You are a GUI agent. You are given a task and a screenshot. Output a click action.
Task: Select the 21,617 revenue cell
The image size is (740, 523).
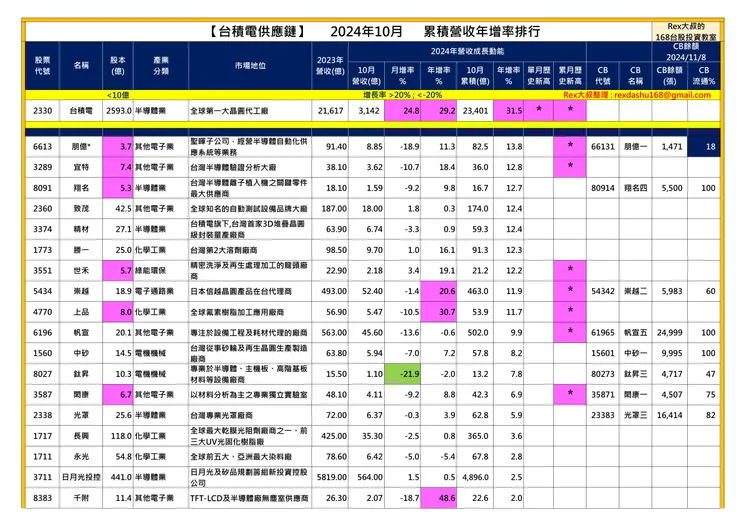click(x=330, y=110)
